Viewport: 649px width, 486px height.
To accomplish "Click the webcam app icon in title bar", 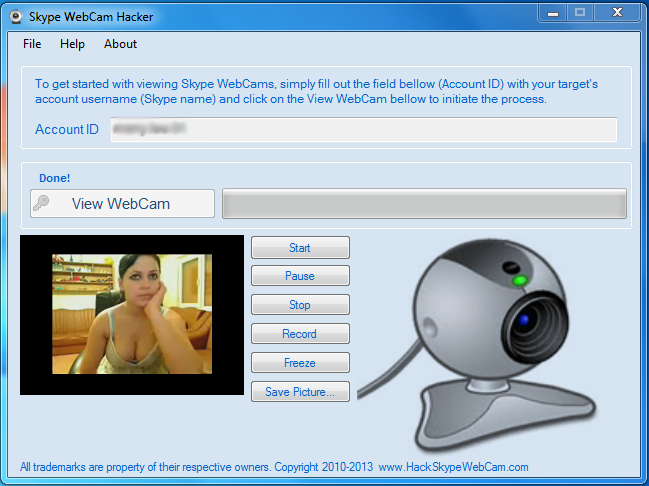I will point(16,17).
